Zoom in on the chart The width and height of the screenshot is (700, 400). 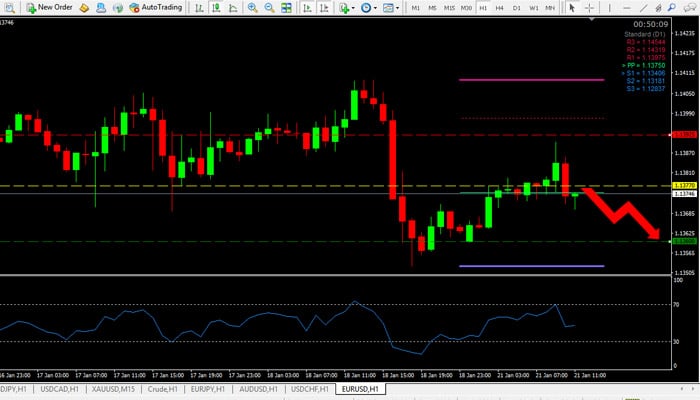(252, 7)
